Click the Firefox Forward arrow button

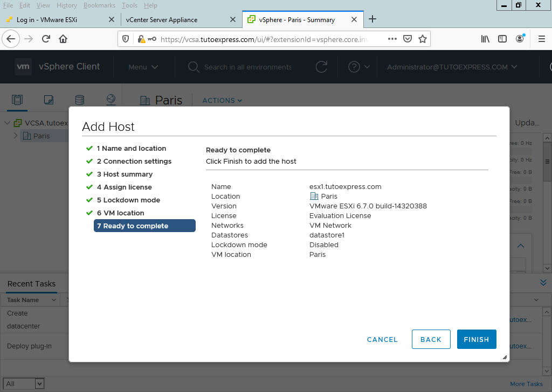click(29, 39)
